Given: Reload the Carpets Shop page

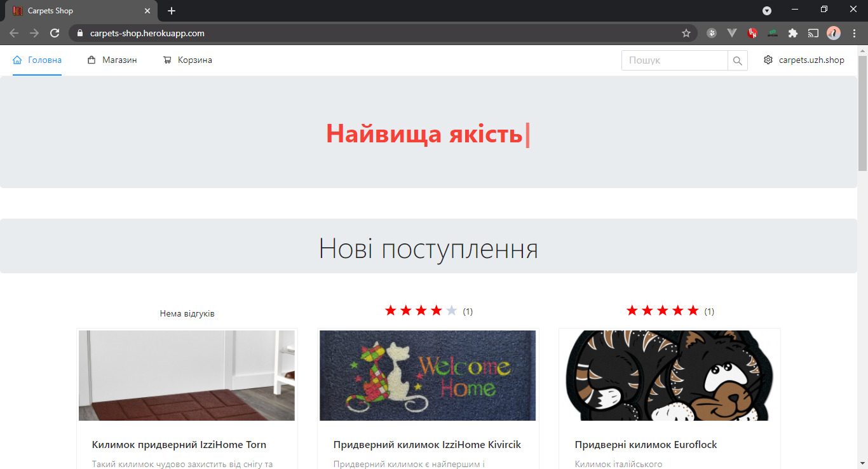Looking at the screenshot, I should pyautogui.click(x=55, y=33).
